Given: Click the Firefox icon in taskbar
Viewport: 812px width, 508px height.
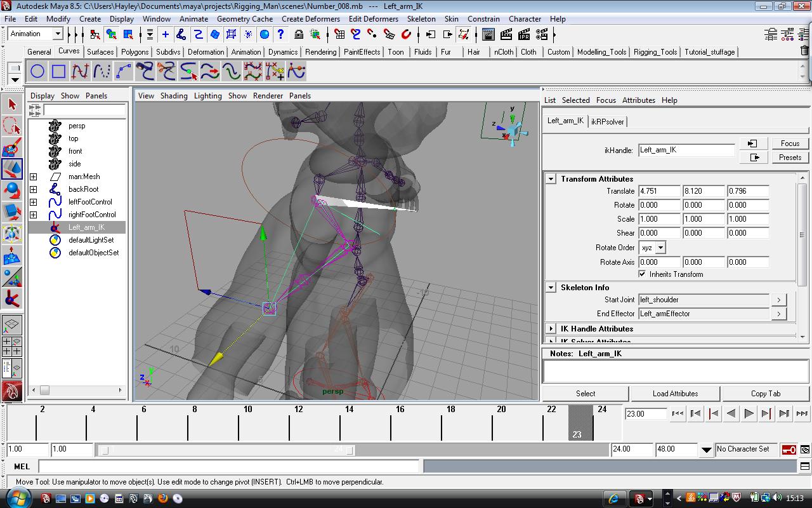Looking at the screenshot, I should (x=162, y=498).
